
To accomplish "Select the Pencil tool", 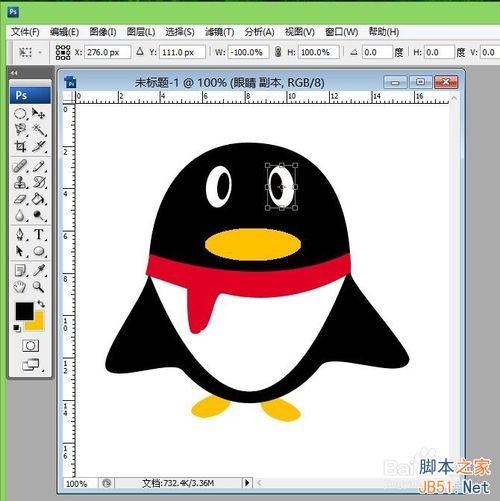I will 39,166.
